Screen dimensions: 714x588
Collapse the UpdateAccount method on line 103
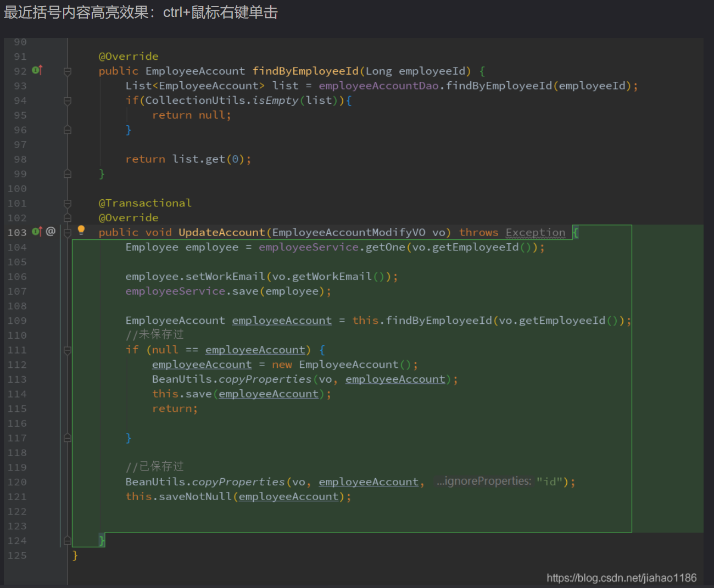[x=68, y=233]
